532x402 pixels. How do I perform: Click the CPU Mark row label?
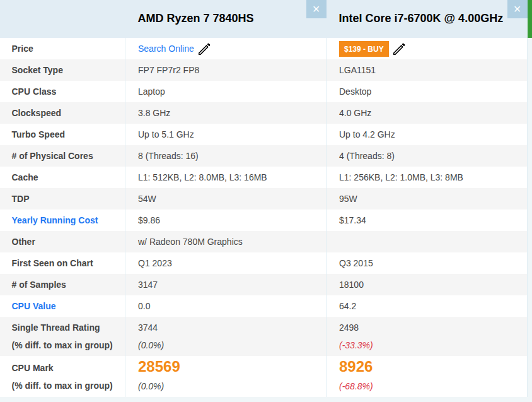pos(33,368)
